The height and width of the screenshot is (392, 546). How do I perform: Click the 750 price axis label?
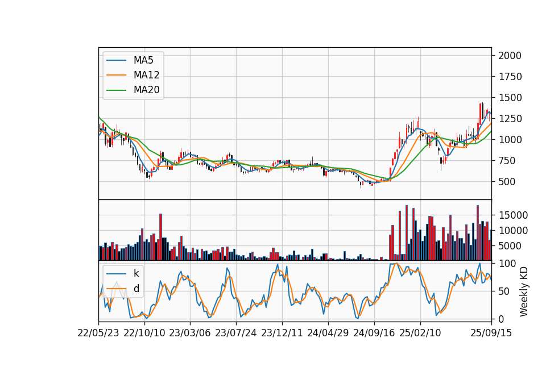[x=507, y=161]
